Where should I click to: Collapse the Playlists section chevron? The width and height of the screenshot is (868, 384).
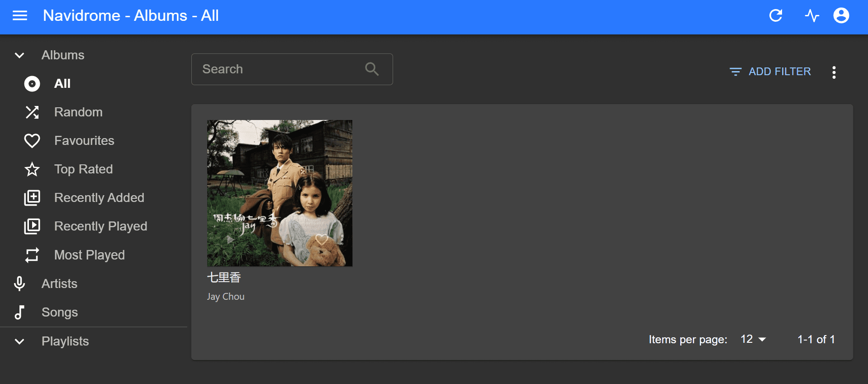tap(19, 341)
